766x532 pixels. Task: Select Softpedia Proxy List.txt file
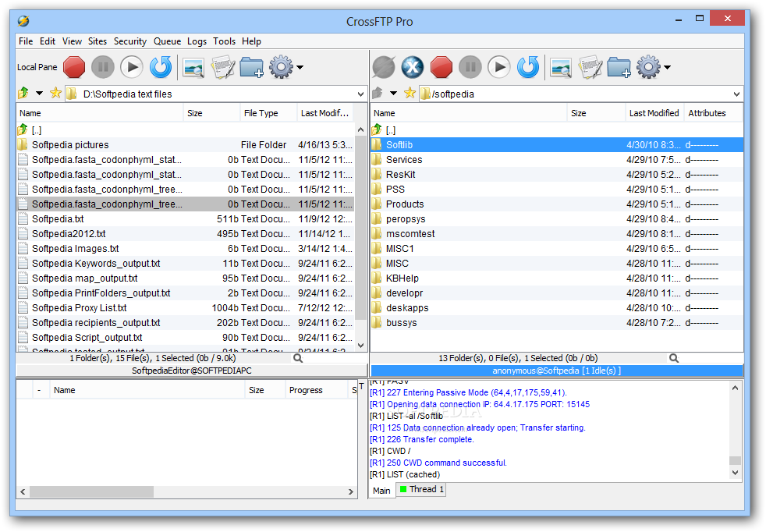(x=185, y=308)
